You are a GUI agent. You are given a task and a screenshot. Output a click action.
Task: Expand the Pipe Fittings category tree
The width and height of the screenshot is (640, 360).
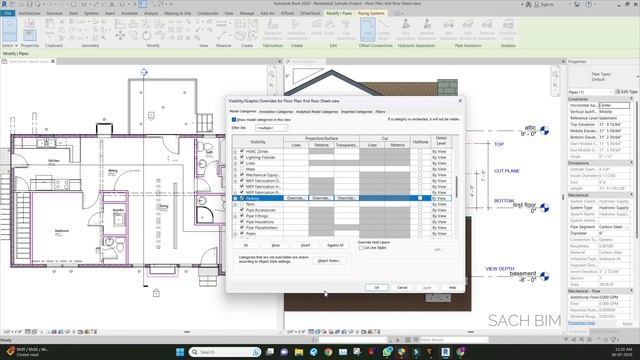click(235, 216)
